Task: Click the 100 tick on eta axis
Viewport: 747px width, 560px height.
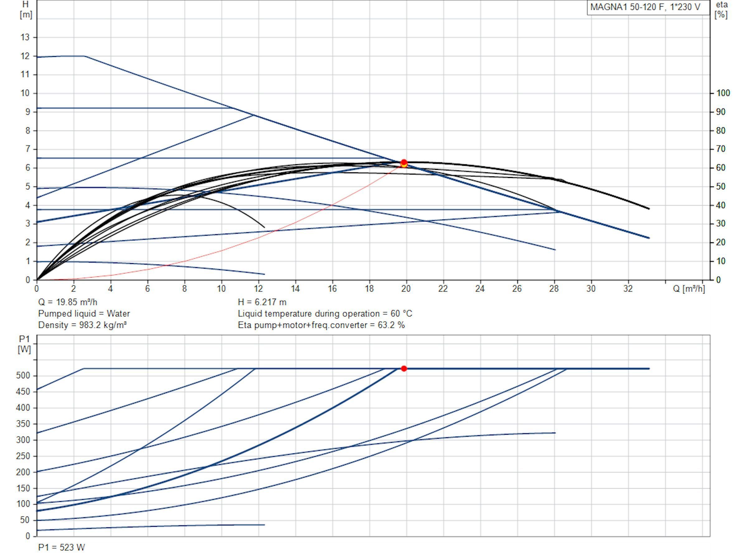Action: coord(723,93)
